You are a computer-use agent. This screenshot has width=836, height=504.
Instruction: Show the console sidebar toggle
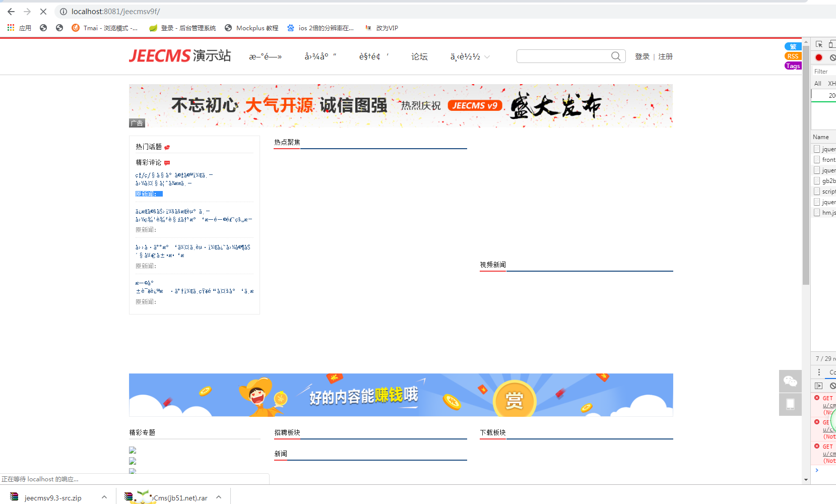[819, 386]
